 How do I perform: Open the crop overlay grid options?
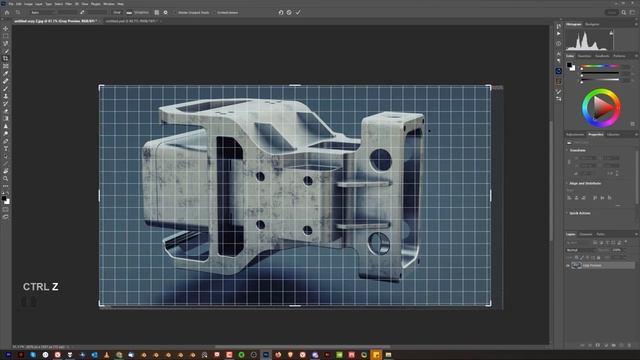(157, 13)
